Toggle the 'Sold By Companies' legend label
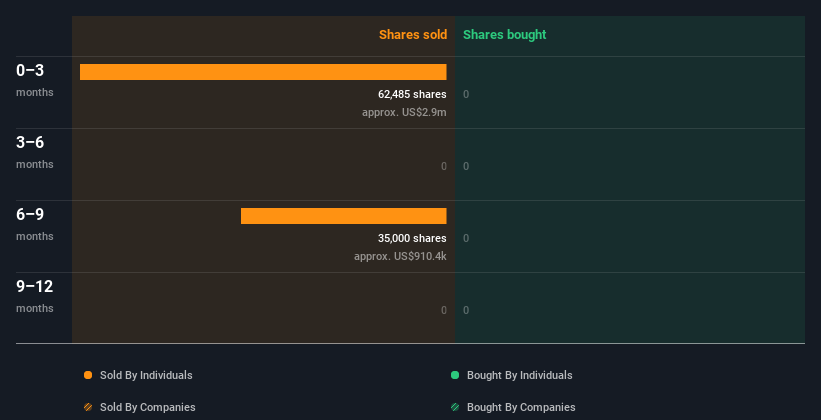Screen dimensions: 821x420 tap(148, 407)
